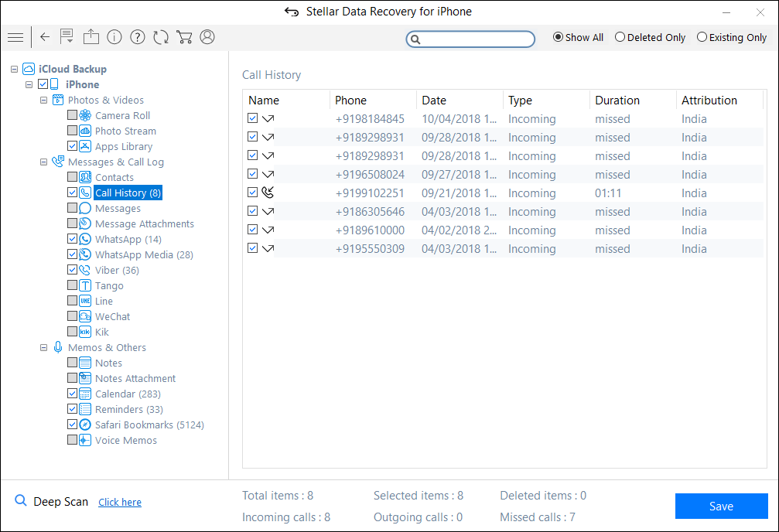This screenshot has width=779, height=532.
Task: Click the information icon in the toolbar
Action: click(114, 36)
